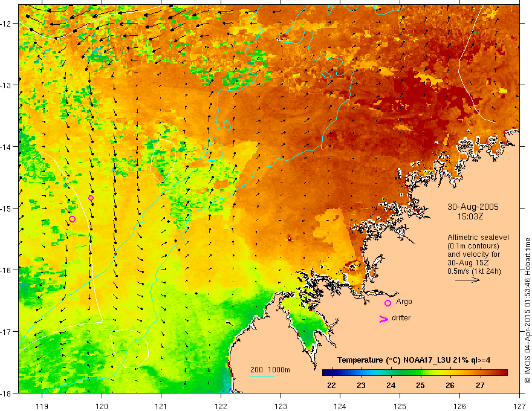Click the latitude axis label -17

7,331
